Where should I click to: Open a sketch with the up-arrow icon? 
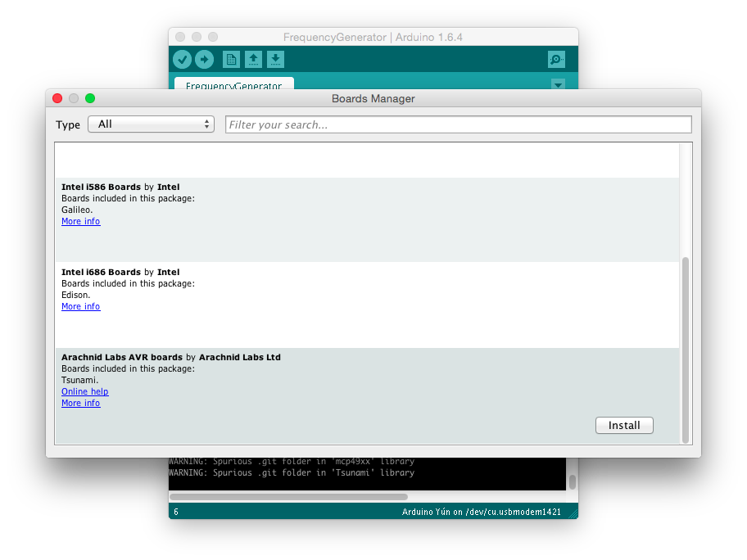[x=253, y=60]
